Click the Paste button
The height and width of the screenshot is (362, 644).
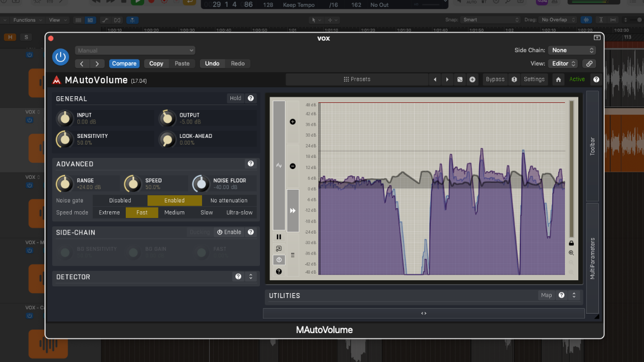tap(182, 63)
